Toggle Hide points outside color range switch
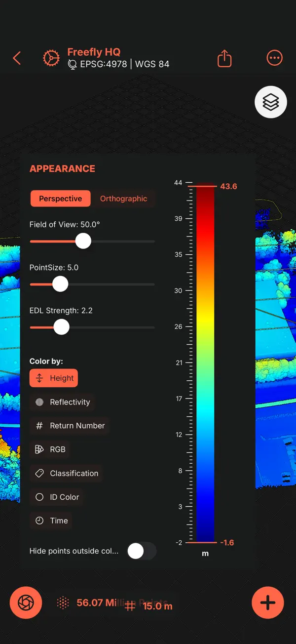The height and width of the screenshot is (644, 296). pos(141,551)
